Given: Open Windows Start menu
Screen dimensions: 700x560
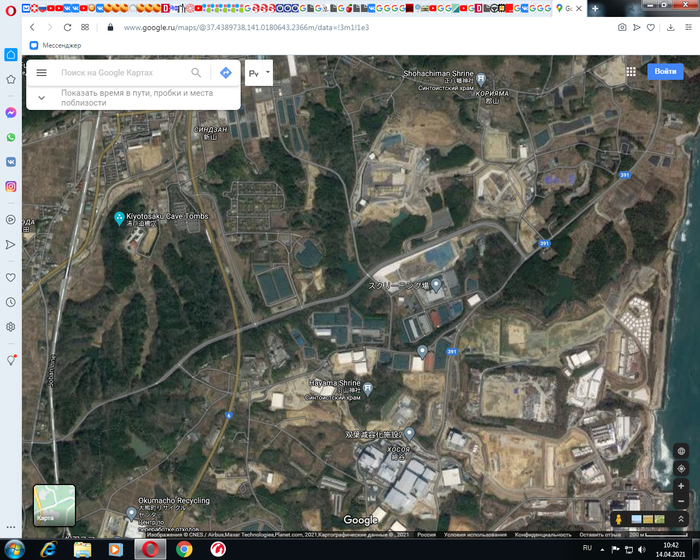Looking at the screenshot, I should [14, 549].
